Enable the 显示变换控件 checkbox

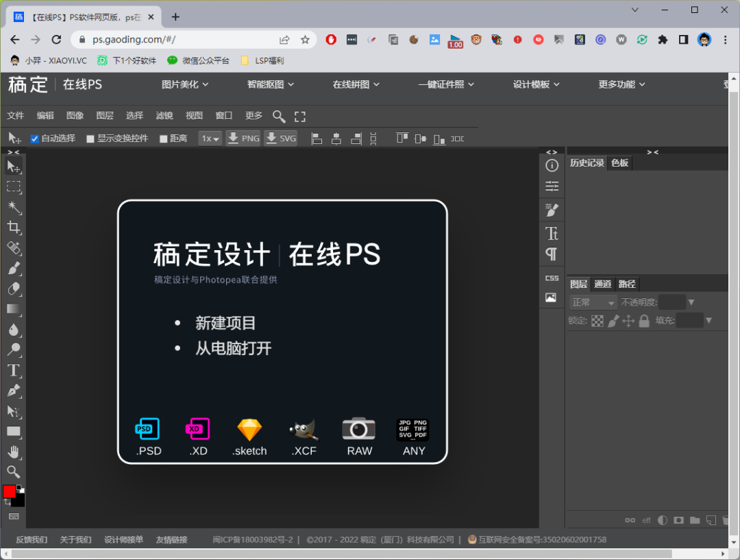click(x=91, y=138)
